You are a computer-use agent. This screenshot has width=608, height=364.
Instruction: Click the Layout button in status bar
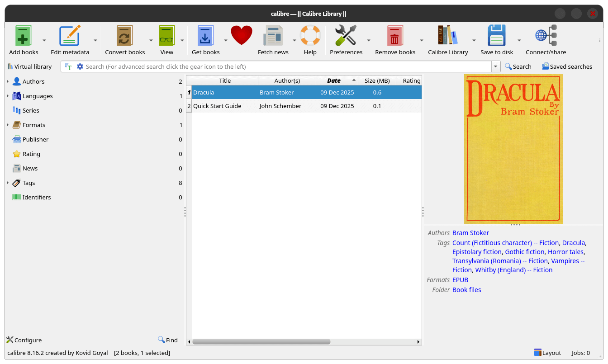point(547,353)
